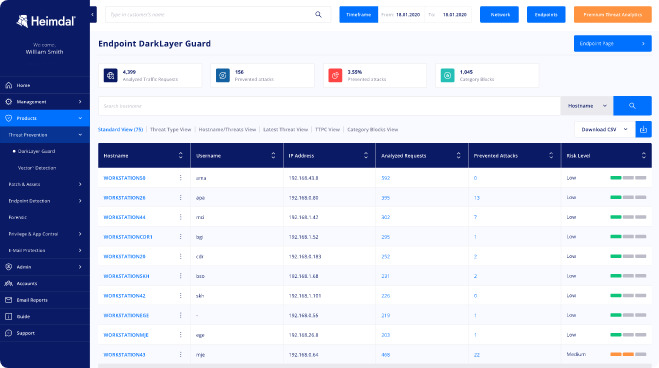The image size is (659, 368).
Task: Click the customer search magnifier icon
Action: tap(318, 14)
